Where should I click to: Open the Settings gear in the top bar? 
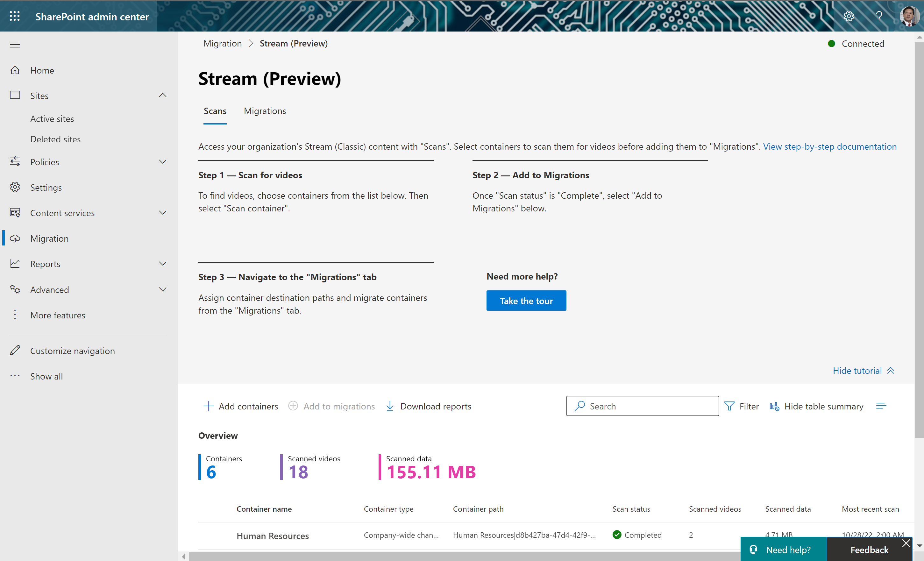(849, 16)
